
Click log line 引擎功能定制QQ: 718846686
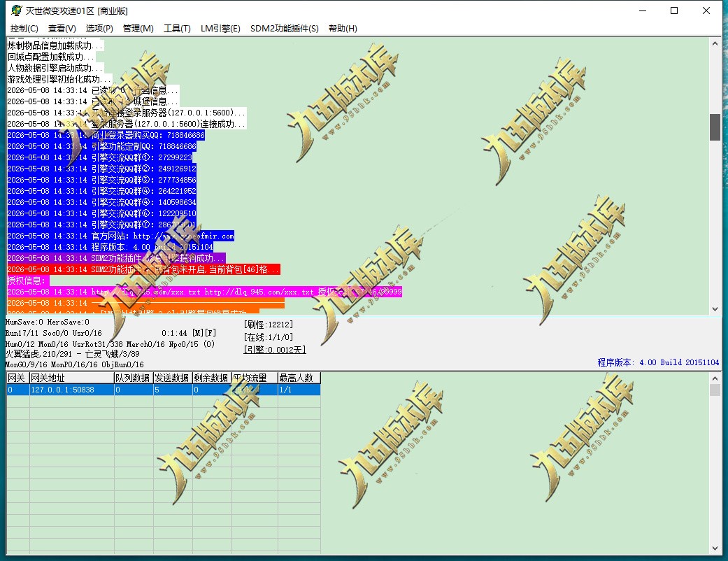pos(101,146)
